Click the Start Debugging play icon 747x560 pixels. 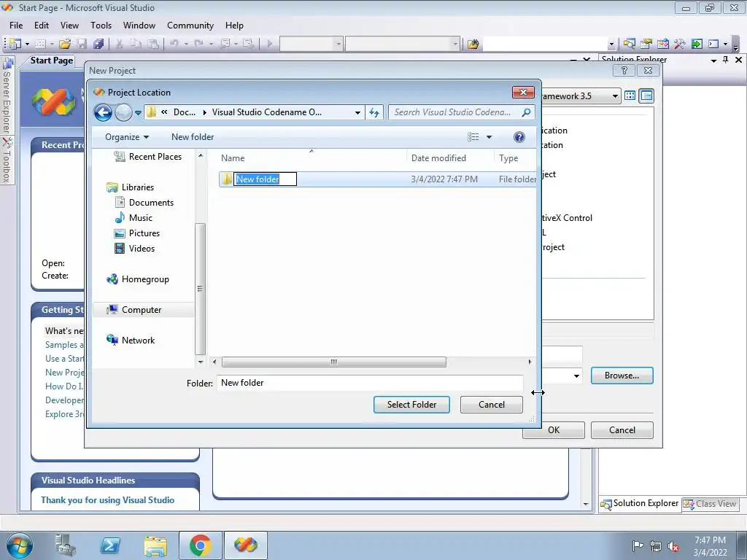tap(270, 44)
